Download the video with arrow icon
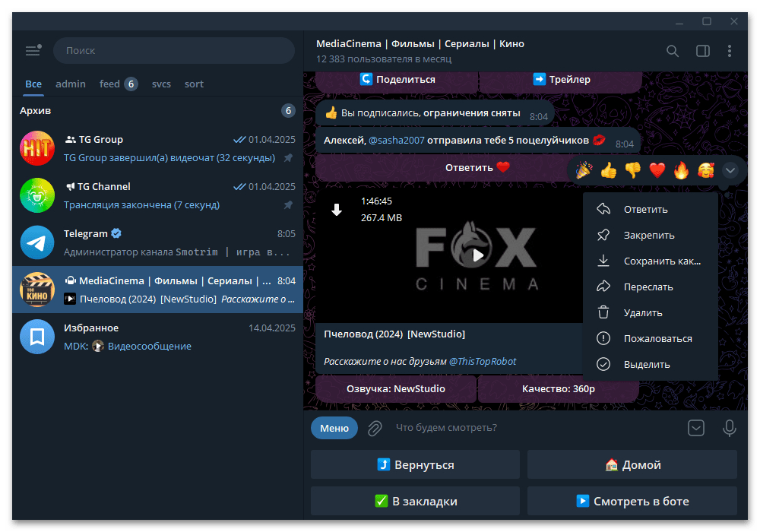This screenshot has height=532, width=760. [337, 209]
